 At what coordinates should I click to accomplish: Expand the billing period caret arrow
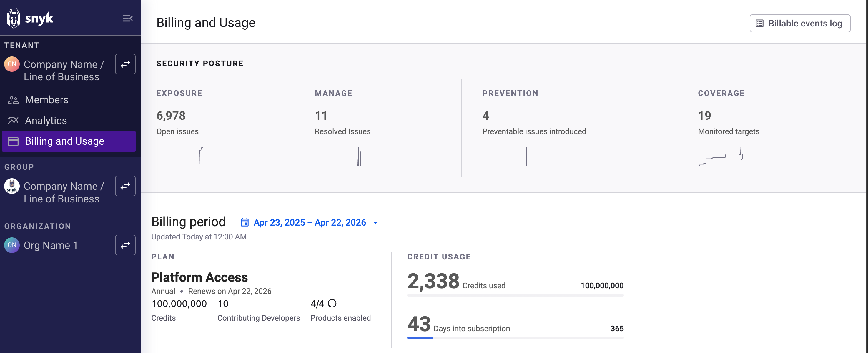pyautogui.click(x=375, y=223)
